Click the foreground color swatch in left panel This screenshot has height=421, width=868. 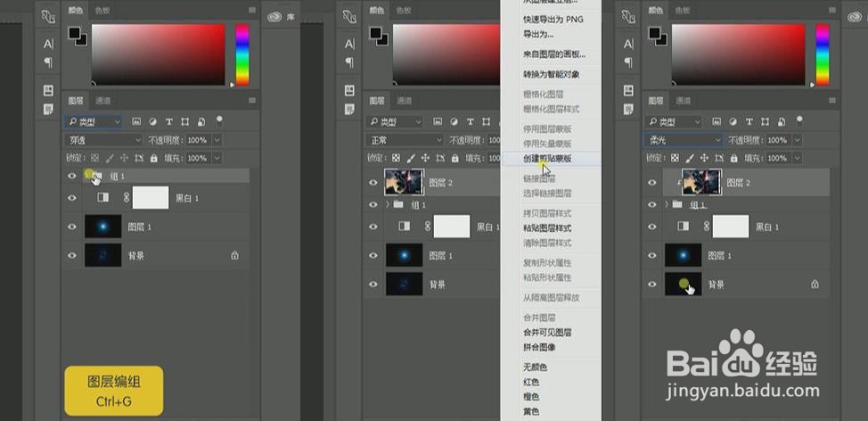pos(75,33)
